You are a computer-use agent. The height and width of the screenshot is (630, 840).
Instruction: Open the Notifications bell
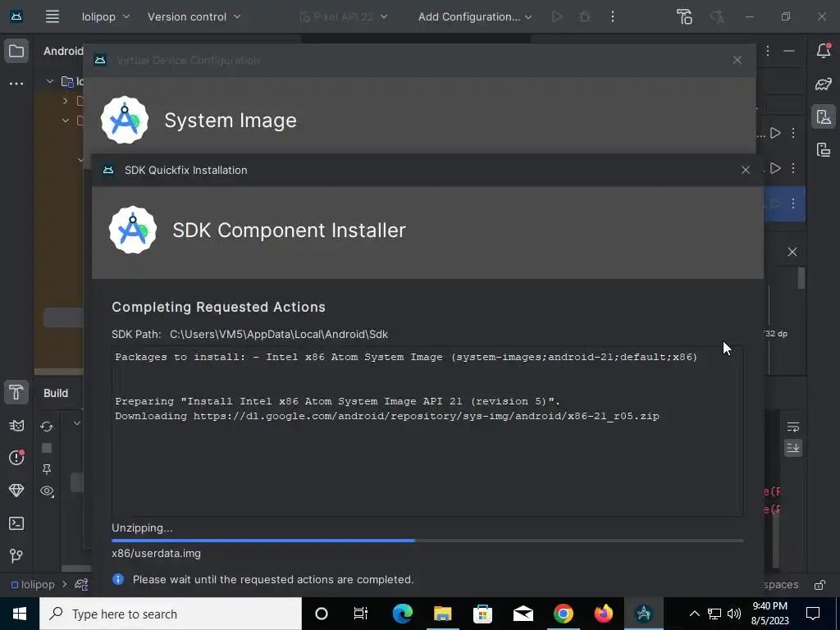point(824,50)
